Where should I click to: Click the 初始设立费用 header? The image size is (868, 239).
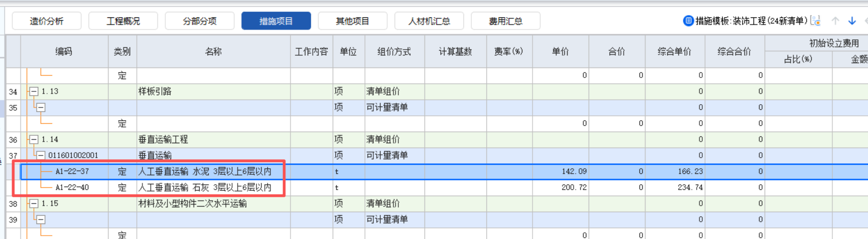[834, 43]
